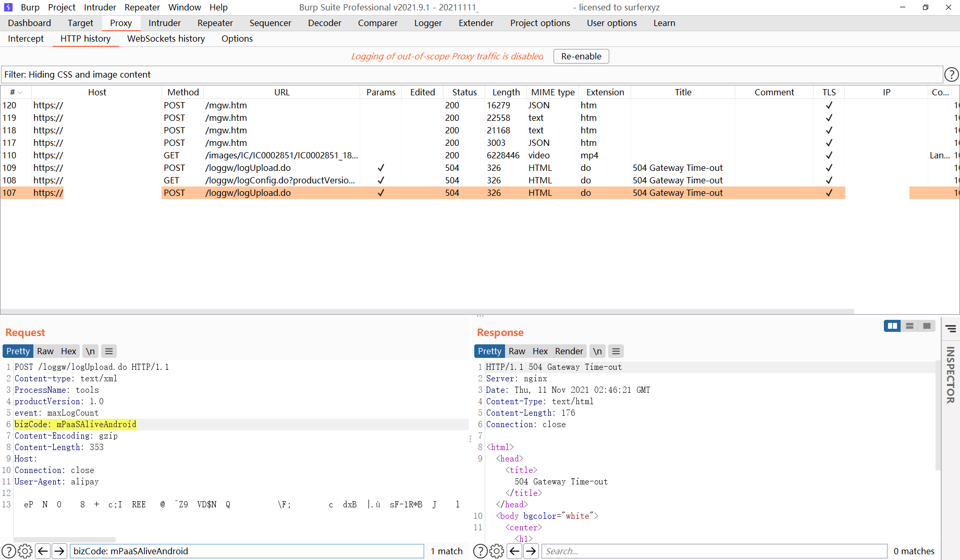Open Response search settings gear
The height and width of the screenshot is (560, 960).
497,551
